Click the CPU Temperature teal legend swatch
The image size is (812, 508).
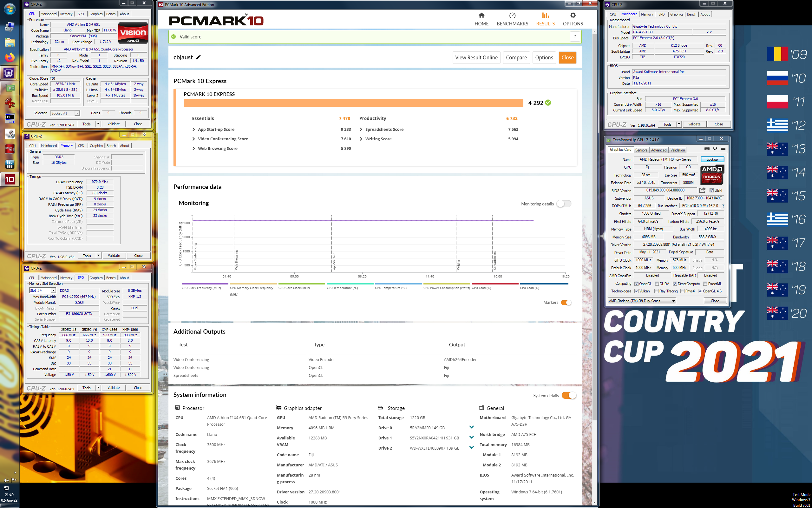click(x=350, y=284)
